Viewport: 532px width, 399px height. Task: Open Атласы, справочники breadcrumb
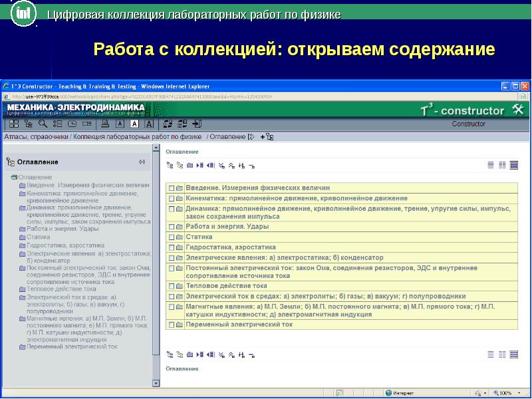click(x=36, y=136)
